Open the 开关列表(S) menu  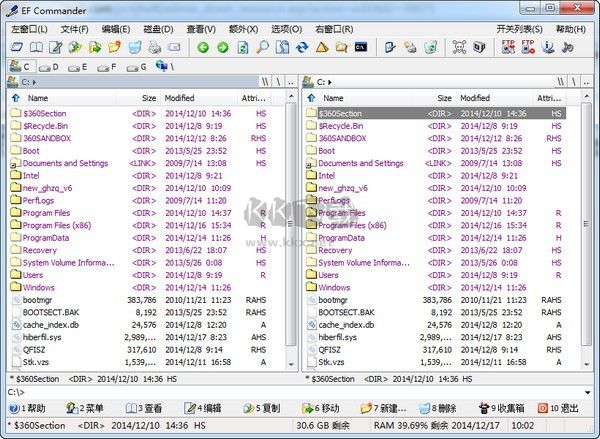click(519, 29)
